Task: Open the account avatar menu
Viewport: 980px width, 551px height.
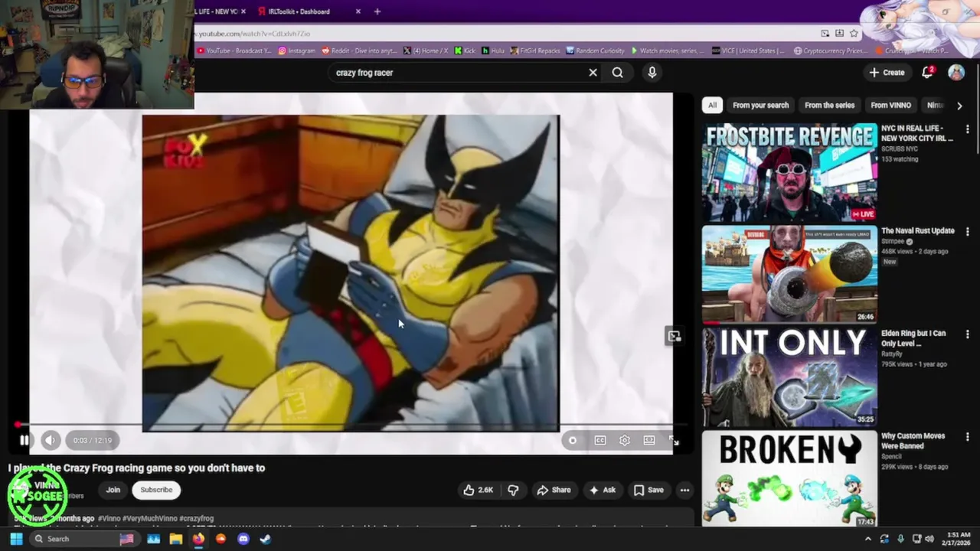Action: coord(956,73)
